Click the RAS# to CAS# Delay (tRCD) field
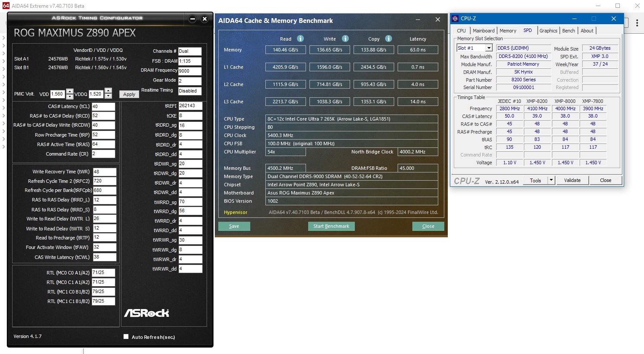The height and width of the screenshot is (354, 644). pos(103,116)
